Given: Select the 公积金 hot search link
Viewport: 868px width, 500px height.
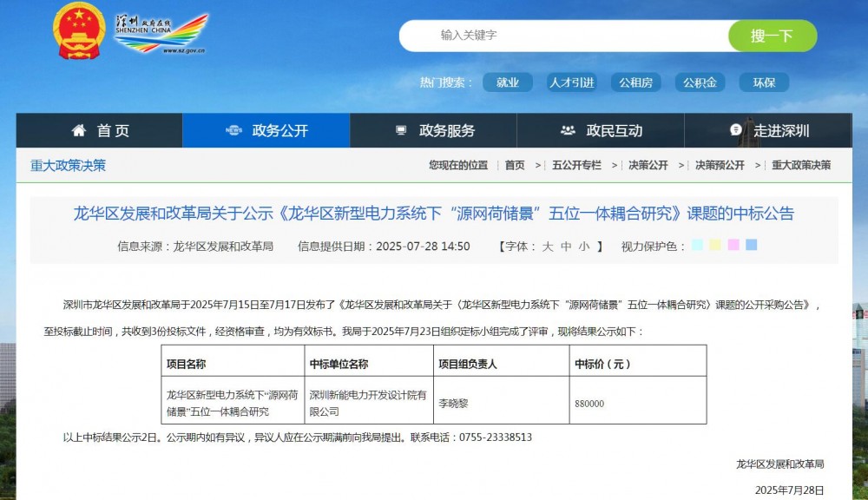Looking at the screenshot, I should pos(699,82).
